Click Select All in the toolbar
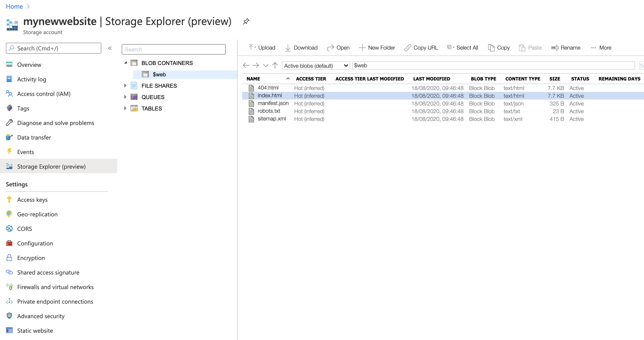This screenshot has height=340, width=644. click(x=463, y=47)
